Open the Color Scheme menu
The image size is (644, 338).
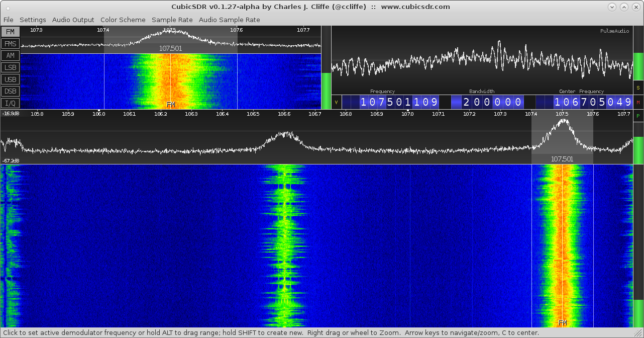click(x=123, y=20)
